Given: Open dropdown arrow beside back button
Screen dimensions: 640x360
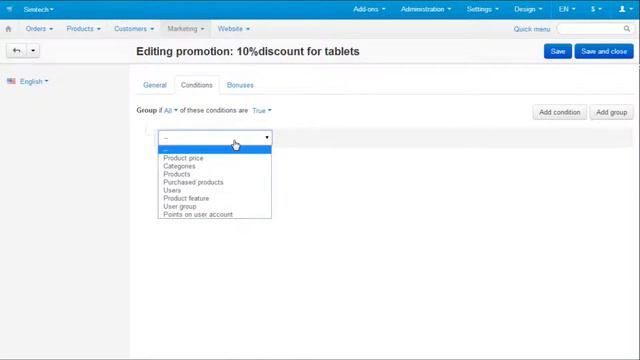Looking at the screenshot, I should 33,51.
